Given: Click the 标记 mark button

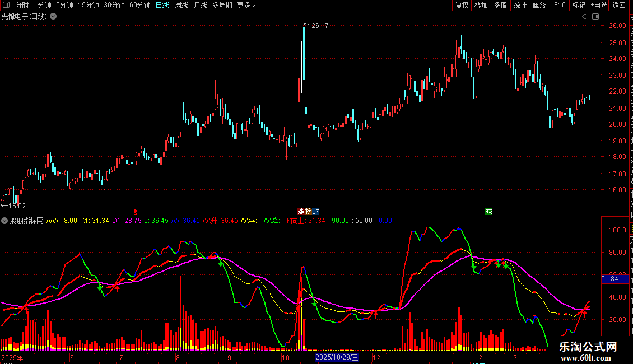Looking at the screenshot, I should (x=579, y=5).
